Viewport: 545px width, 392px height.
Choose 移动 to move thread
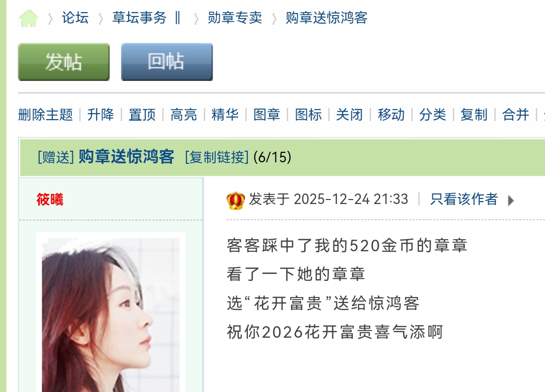tap(391, 115)
